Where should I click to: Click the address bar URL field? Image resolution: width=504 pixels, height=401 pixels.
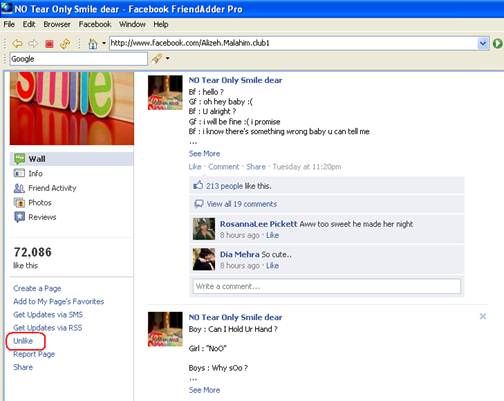pos(293,43)
